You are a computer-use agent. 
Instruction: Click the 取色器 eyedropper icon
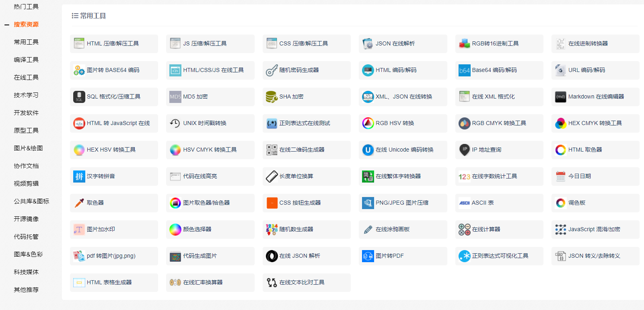coord(79,203)
